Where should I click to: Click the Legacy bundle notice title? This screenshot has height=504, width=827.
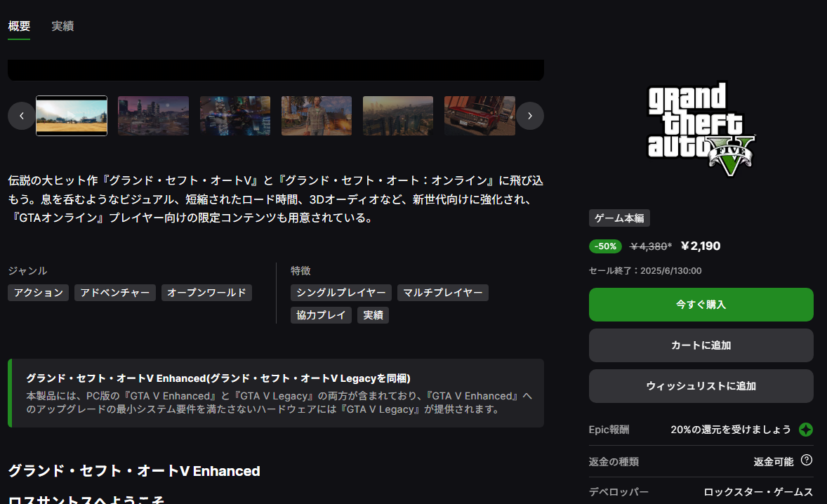218,378
